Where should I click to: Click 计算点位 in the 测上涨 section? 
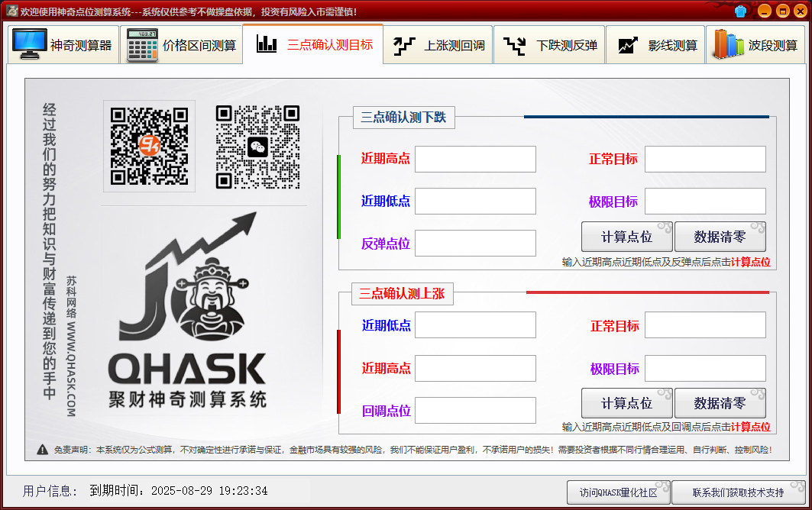click(x=626, y=403)
